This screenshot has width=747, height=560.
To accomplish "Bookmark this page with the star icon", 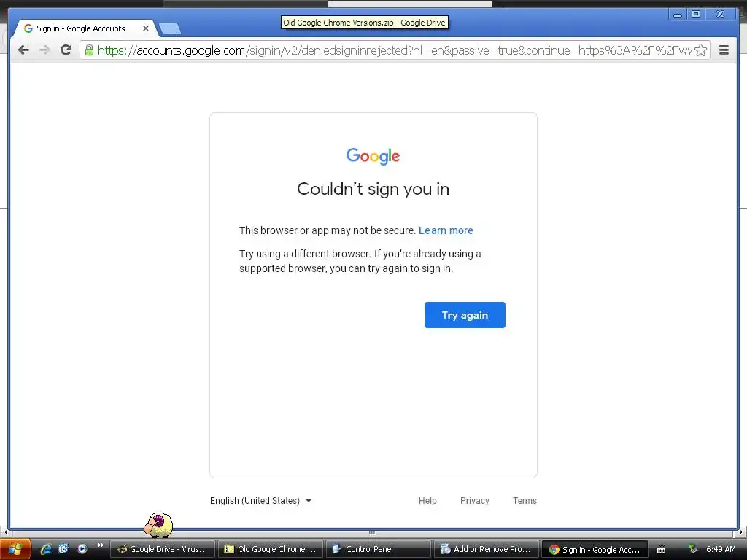I will pos(700,50).
